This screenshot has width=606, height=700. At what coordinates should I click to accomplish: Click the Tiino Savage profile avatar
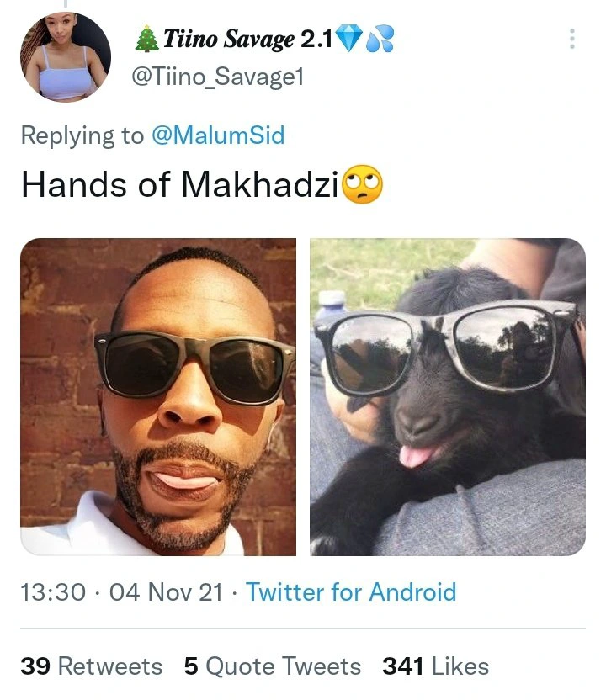[x=65, y=56]
